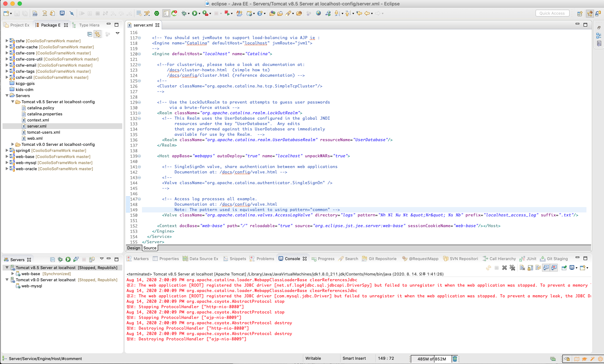Click into the Quick Access search field

(x=552, y=13)
